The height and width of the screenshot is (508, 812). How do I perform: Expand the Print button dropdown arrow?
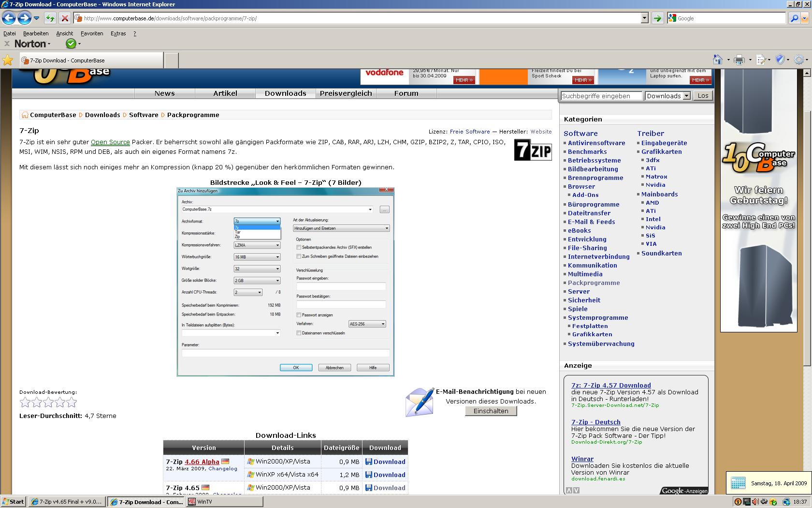pyautogui.click(x=750, y=60)
